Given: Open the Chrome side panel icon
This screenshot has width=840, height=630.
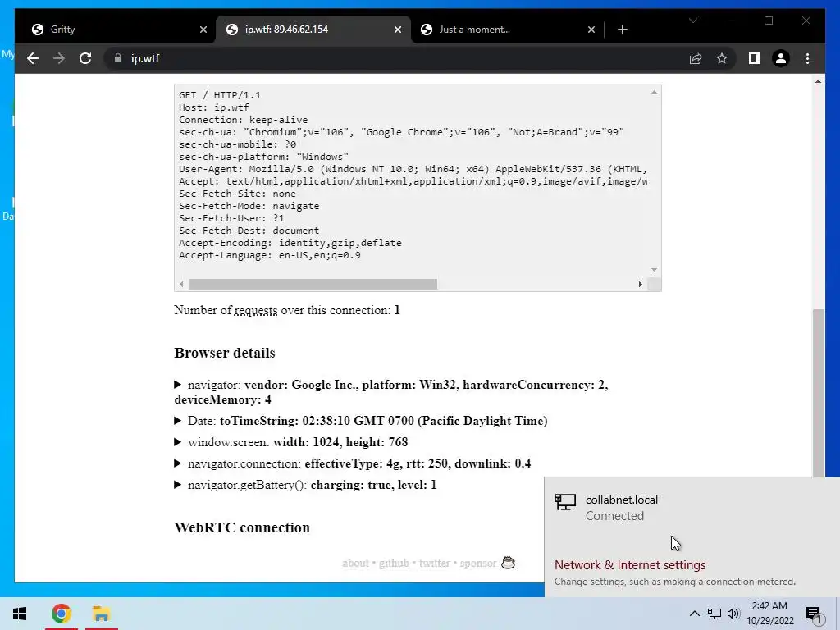Looking at the screenshot, I should [x=755, y=58].
